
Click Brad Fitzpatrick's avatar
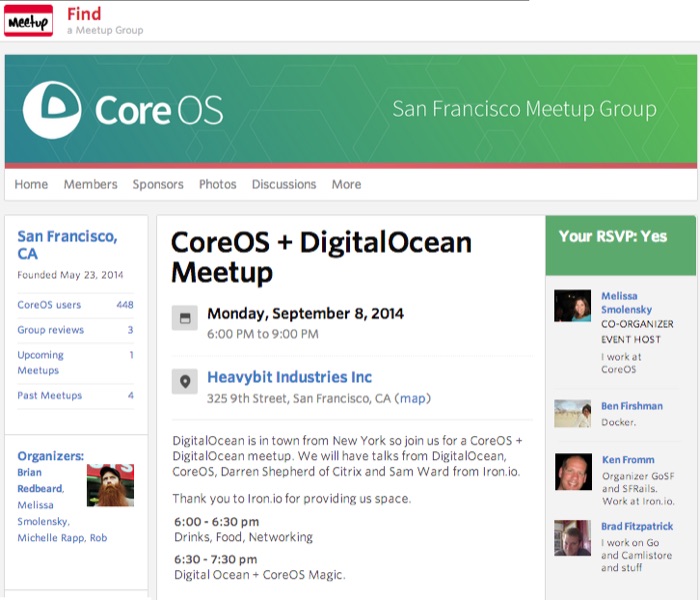572,538
